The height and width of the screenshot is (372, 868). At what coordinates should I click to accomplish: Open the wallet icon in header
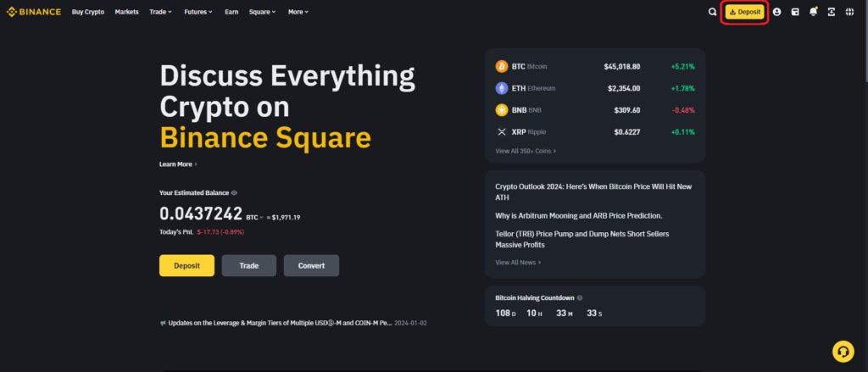(x=795, y=12)
